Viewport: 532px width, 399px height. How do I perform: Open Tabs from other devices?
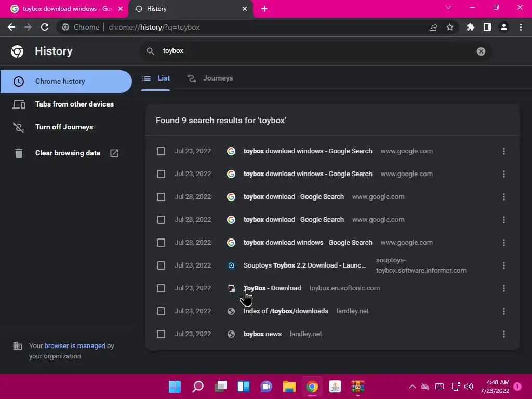66,104
